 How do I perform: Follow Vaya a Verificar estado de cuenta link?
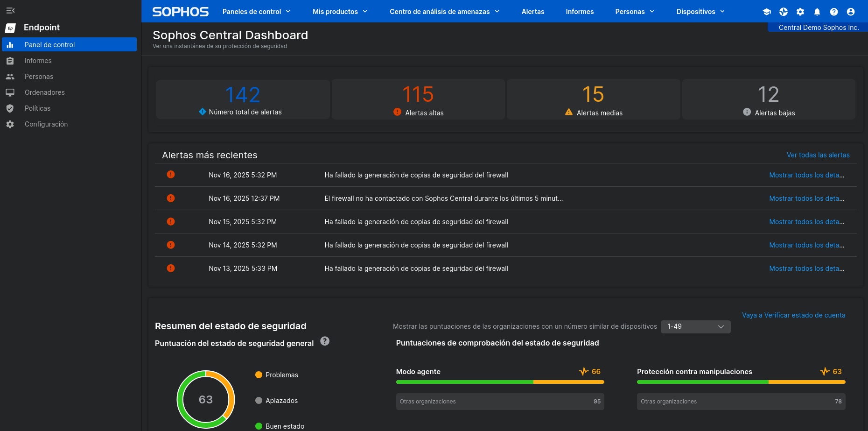tap(793, 315)
